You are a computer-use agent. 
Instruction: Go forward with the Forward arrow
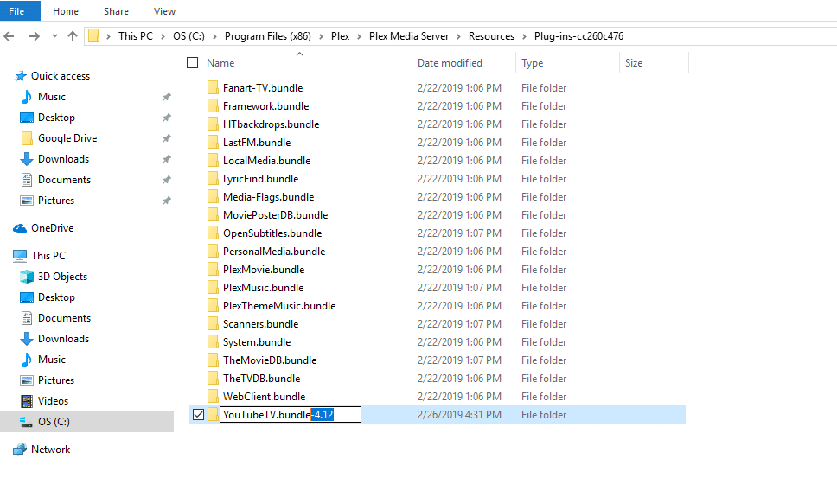[x=35, y=36]
